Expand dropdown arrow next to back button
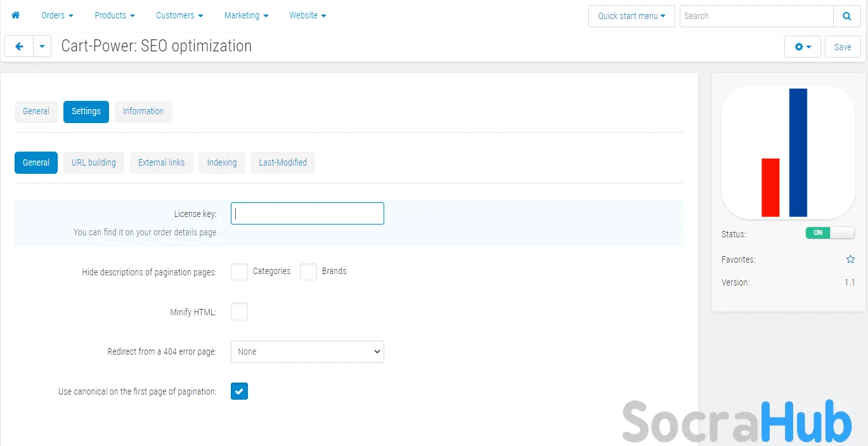The image size is (868, 446). tap(42, 46)
